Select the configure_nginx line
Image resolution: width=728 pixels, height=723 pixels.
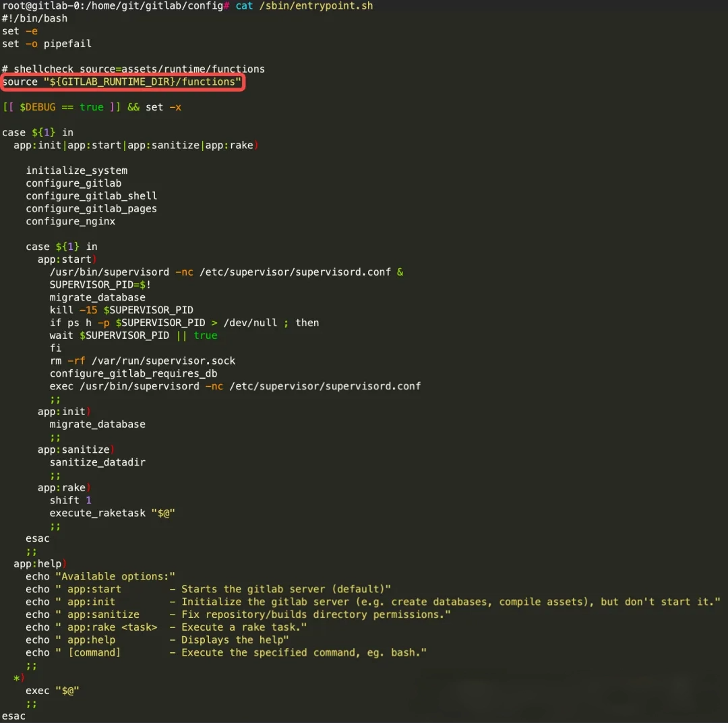pyautogui.click(x=70, y=222)
